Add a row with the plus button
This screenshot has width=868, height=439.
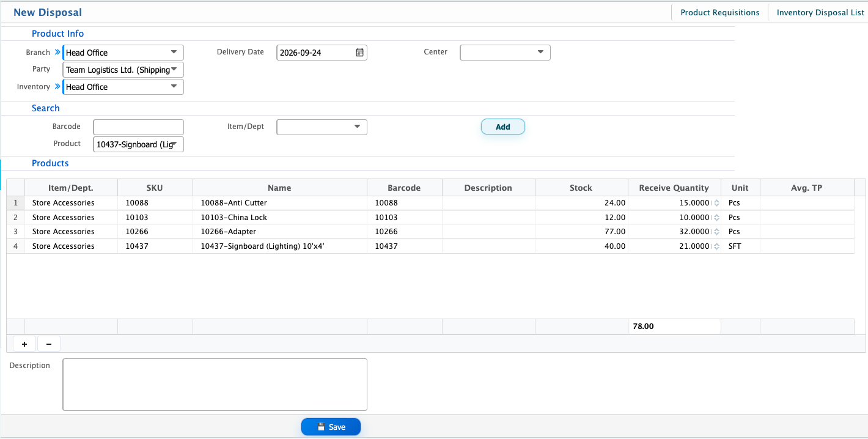tap(24, 344)
